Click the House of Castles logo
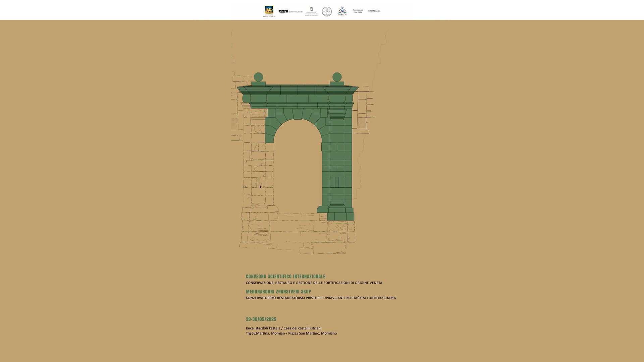 click(311, 11)
